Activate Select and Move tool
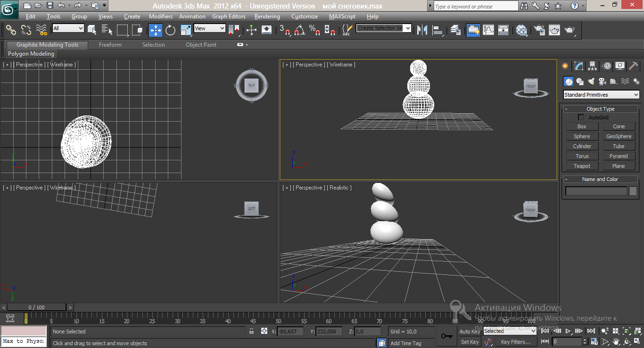The width and height of the screenshot is (644, 348). tap(156, 30)
